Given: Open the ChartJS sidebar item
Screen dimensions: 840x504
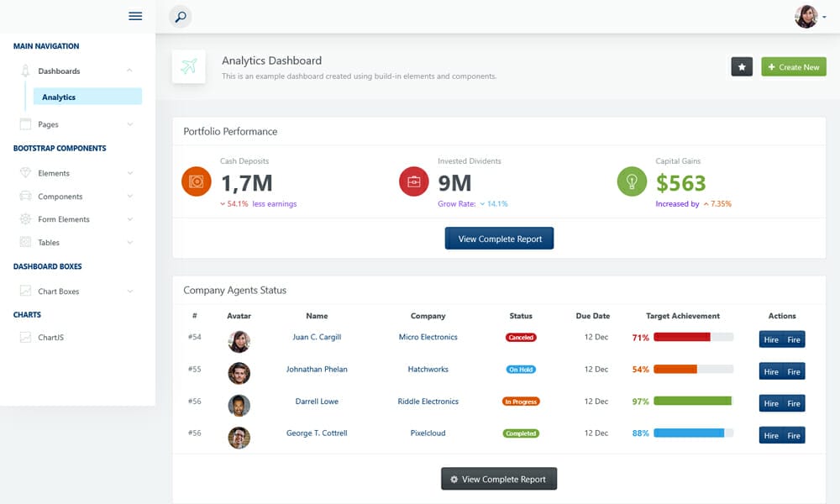Looking at the screenshot, I should point(52,337).
